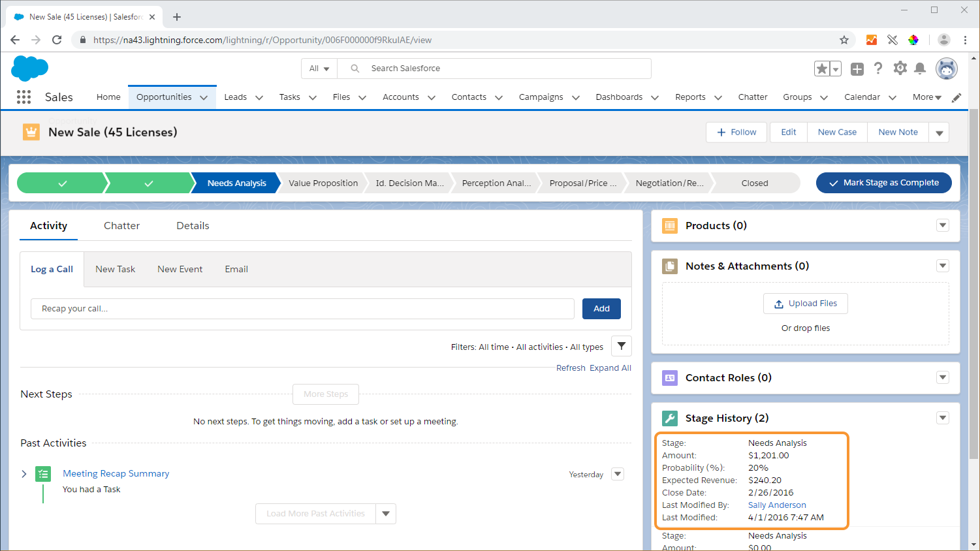
Task: Reload the page in the browser
Action: pos(57,40)
